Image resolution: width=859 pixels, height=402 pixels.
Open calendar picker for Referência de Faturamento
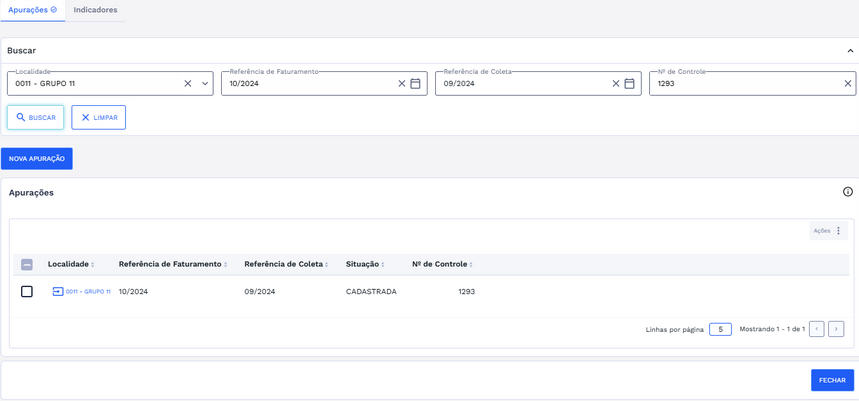[x=416, y=84]
